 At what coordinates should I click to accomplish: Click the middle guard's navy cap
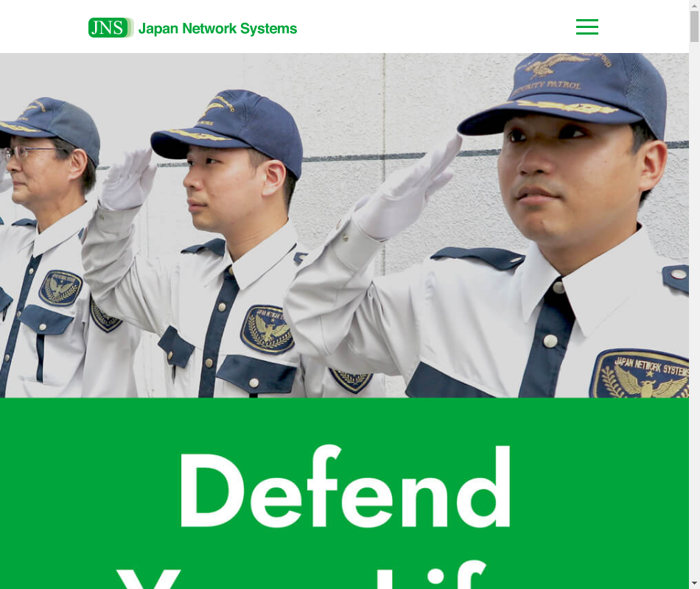click(x=227, y=130)
